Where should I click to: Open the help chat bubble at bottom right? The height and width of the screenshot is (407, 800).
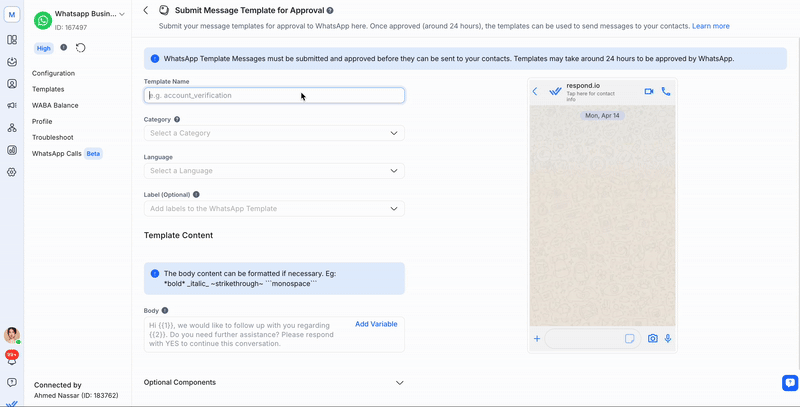789,382
